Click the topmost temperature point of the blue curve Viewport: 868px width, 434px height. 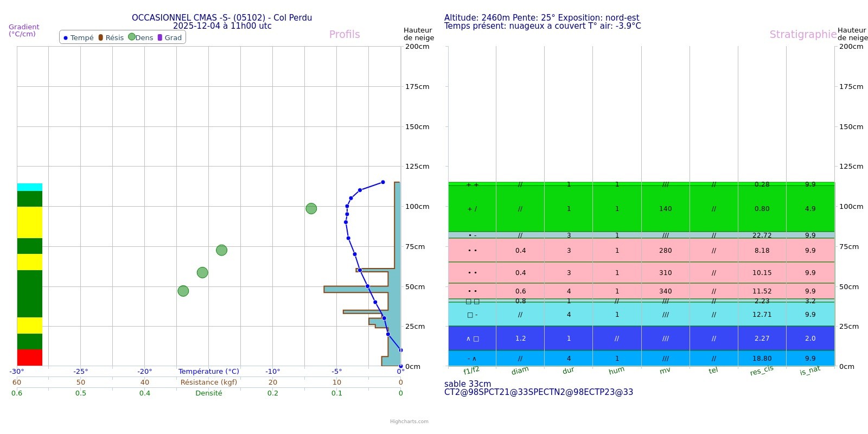coord(382,182)
